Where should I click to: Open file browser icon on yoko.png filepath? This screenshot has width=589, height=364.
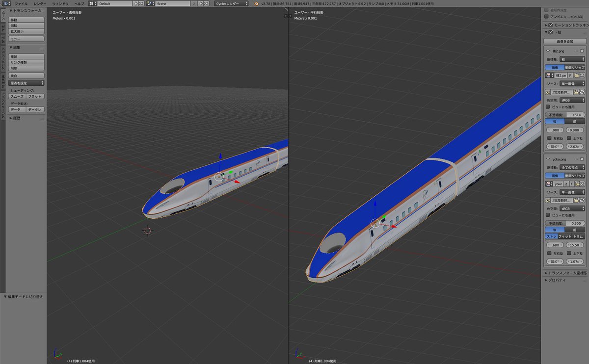(576, 200)
